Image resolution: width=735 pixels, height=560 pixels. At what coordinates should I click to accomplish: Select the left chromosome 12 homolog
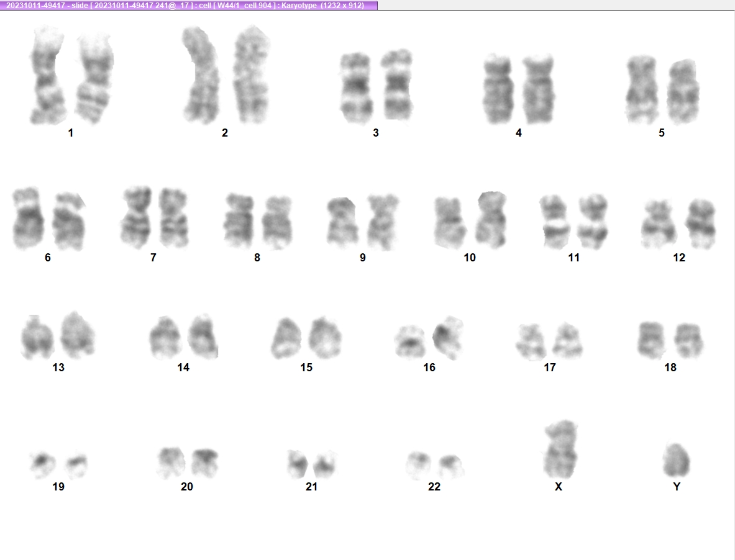coord(658,224)
